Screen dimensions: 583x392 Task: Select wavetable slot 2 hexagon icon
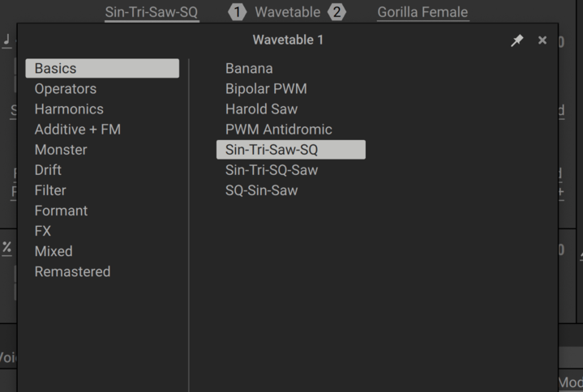[337, 12]
